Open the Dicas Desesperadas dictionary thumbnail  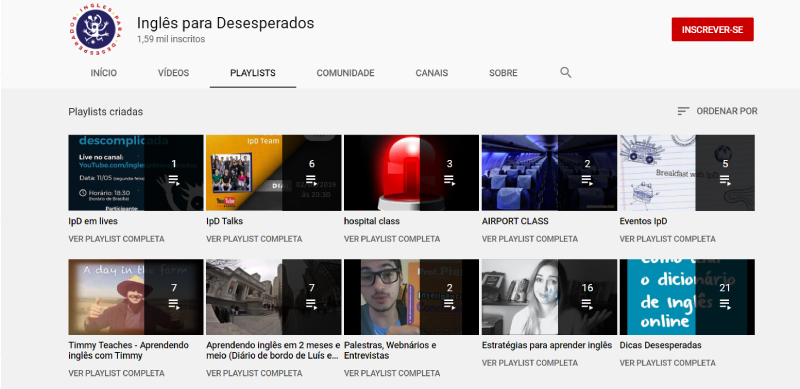pos(687,297)
